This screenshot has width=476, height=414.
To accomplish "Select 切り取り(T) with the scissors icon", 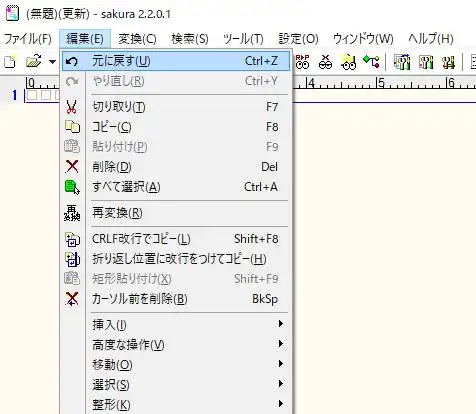I will pyautogui.click(x=176, y=107).
